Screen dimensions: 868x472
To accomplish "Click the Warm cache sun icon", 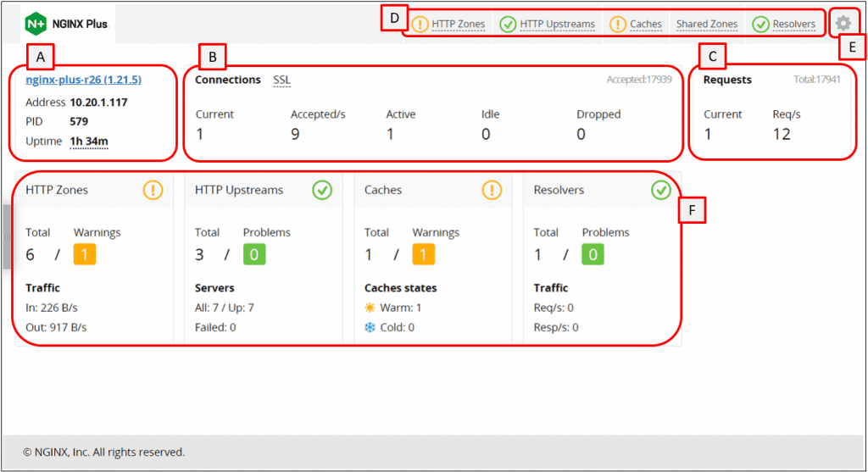I will 370,308.
